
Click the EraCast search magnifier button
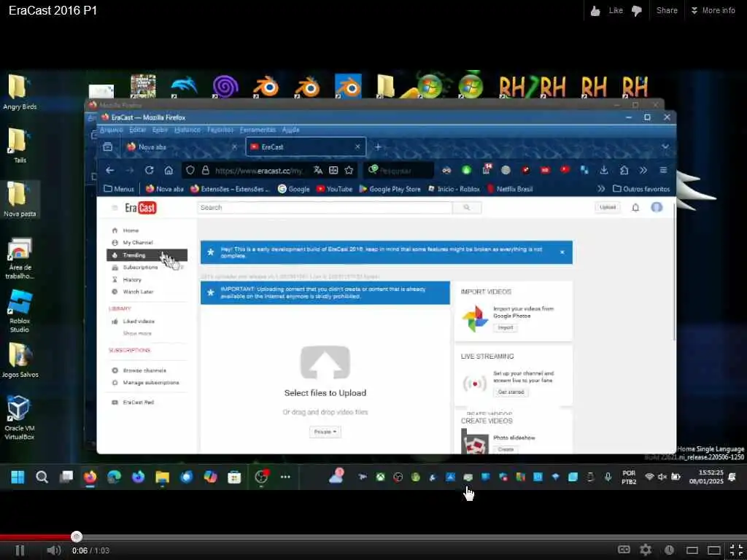tap(467, 208)
